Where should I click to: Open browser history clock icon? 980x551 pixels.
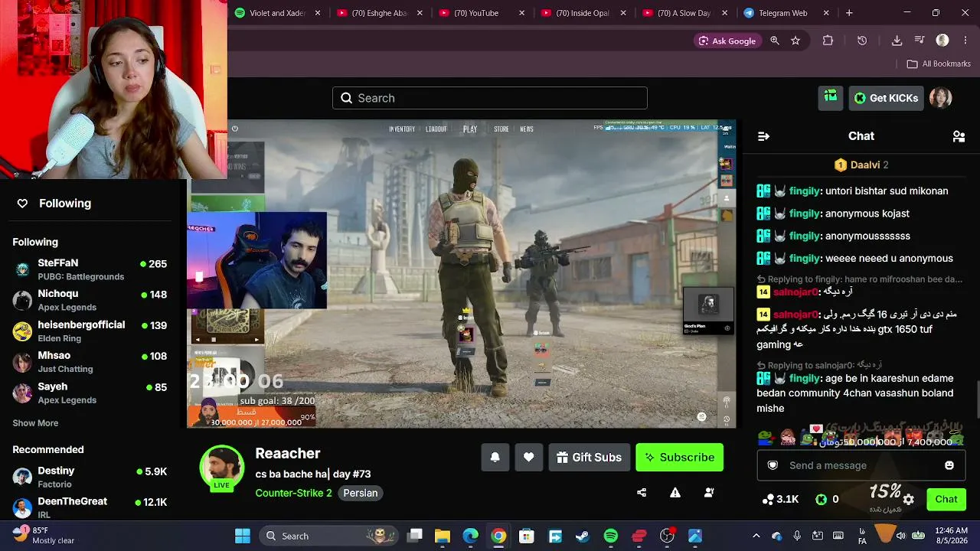pos(862,41)
